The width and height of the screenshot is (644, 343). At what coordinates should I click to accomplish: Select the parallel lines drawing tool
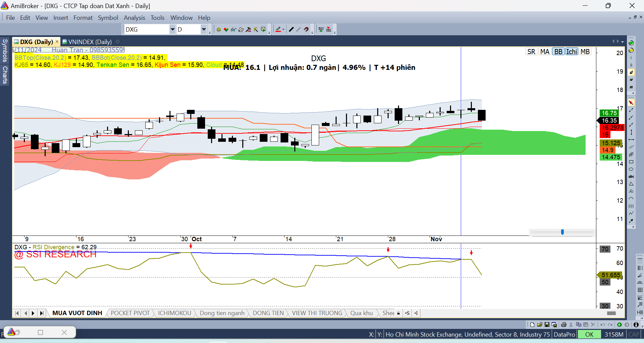pos(631,147)
